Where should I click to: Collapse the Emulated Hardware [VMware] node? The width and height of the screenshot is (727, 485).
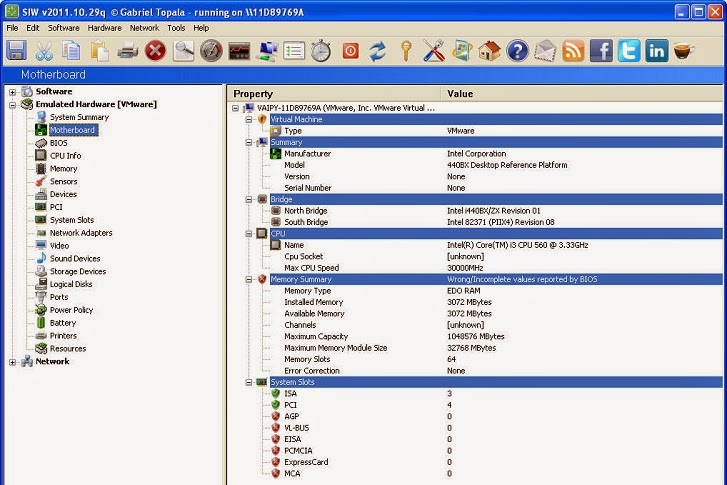coord(13,105)
